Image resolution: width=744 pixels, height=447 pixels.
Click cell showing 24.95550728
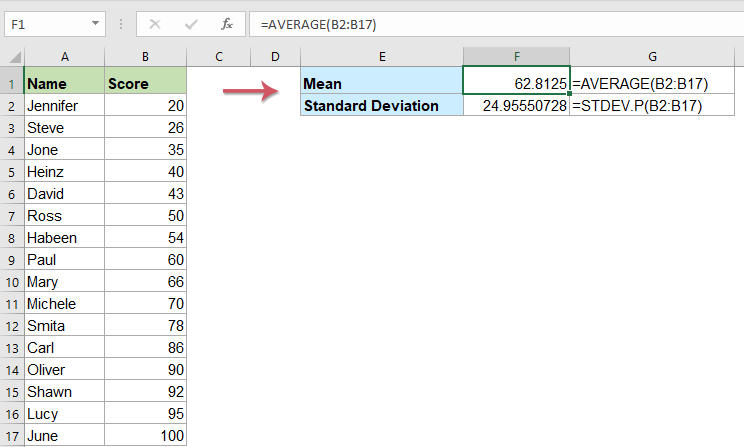[516, 105]
